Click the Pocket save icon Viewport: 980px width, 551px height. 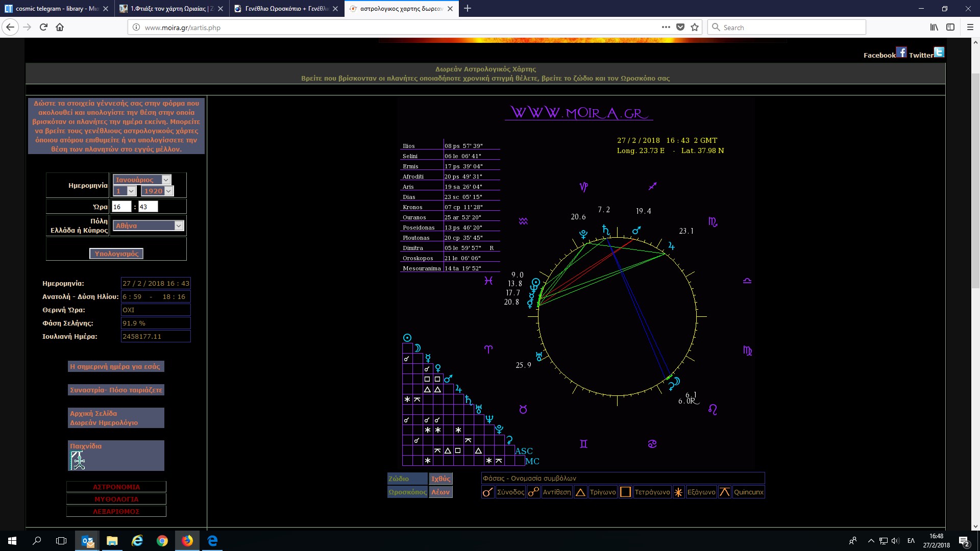click(x=680, y=28)
